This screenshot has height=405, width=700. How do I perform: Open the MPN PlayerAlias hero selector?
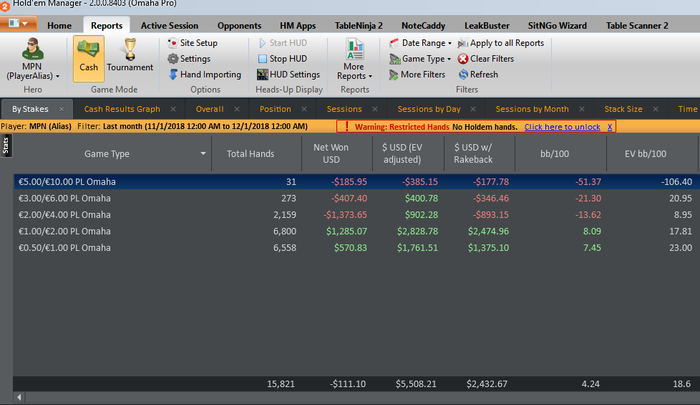(x=33, y=59)
